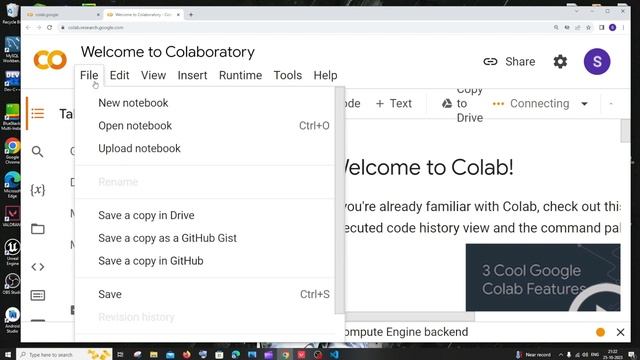
Task: Open Chrome three-dot menu
Action: click(623, 27)
